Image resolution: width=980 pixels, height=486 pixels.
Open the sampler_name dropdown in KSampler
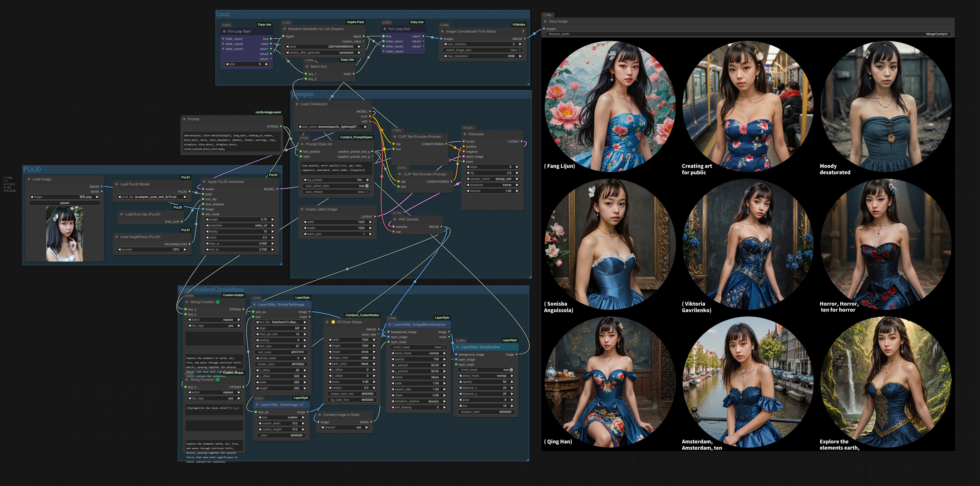(492, 179)
